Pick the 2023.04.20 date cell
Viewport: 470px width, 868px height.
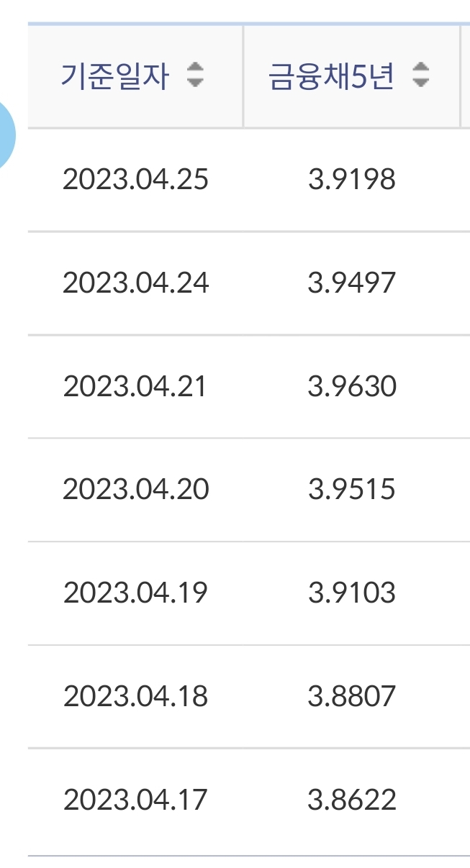click(135, 490)
